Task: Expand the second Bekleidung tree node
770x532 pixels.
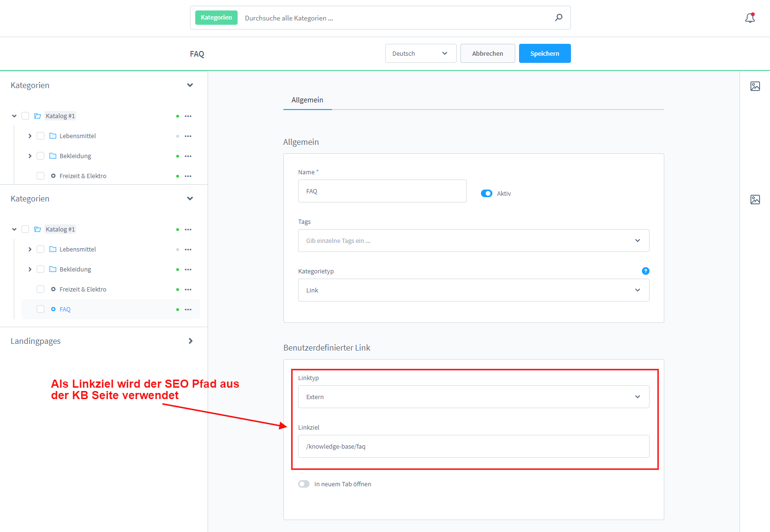Action: tap(30, 269)
